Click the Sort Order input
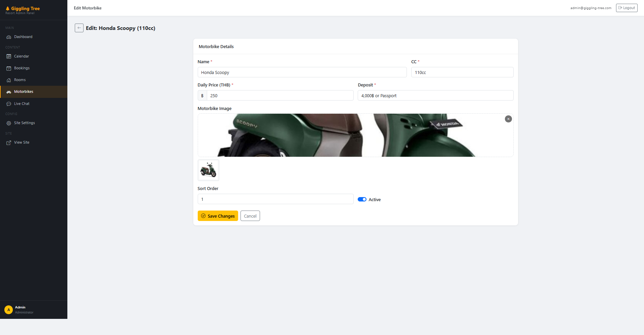The width and height of the screenshot is (644, 335). pos(276,199)
